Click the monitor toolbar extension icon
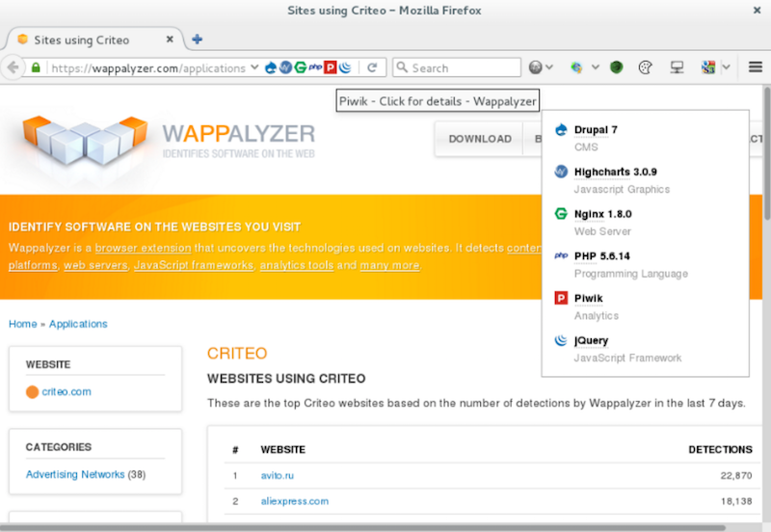The image size is (771, 532). pyautogui.click(x=678, y=67)
